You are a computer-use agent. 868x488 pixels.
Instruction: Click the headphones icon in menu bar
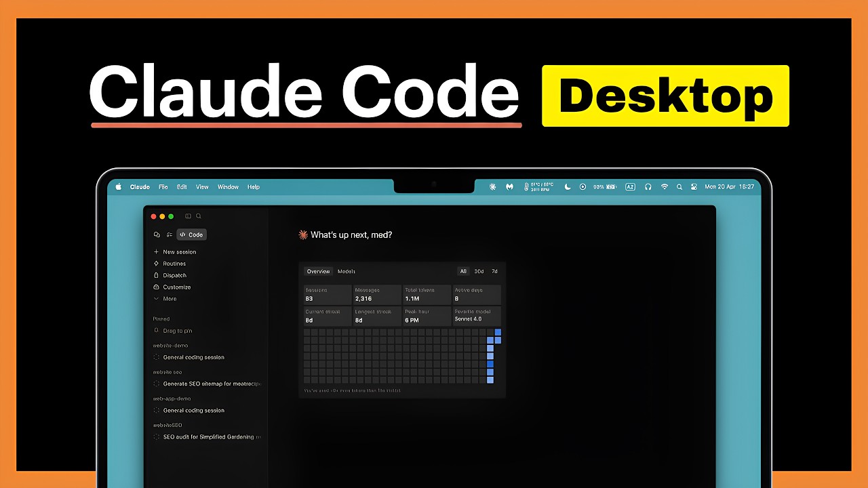(648, 187)
